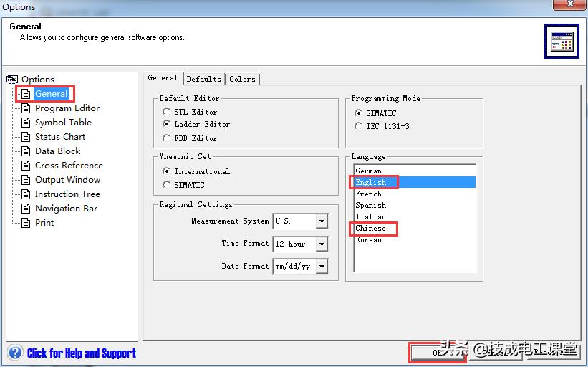Select the STL Editor radio button
The width and height of the screenshot is (588, 367).
166,111
